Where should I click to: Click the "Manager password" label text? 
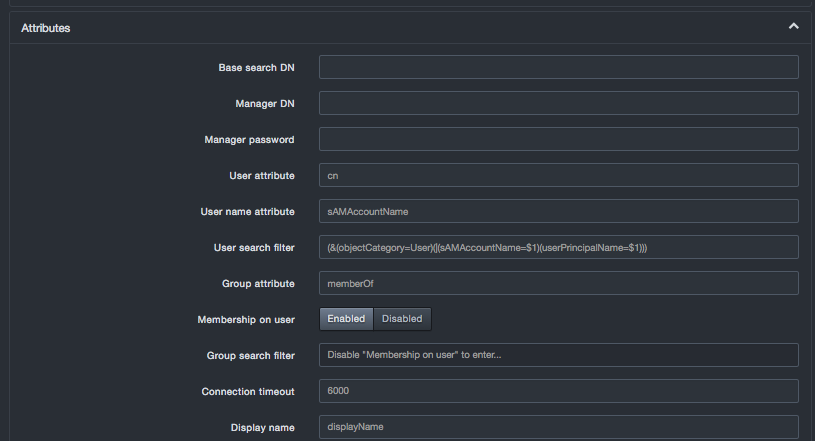coord(249,139)
